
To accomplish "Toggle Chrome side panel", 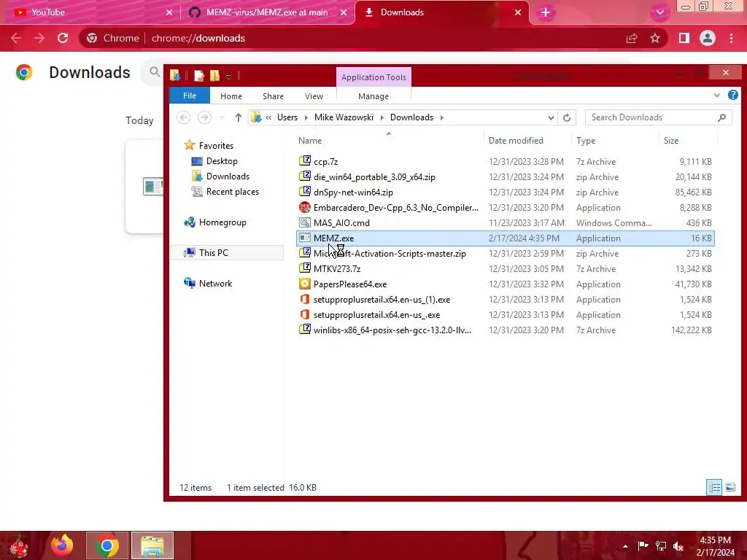I will [x=684, y=38].
